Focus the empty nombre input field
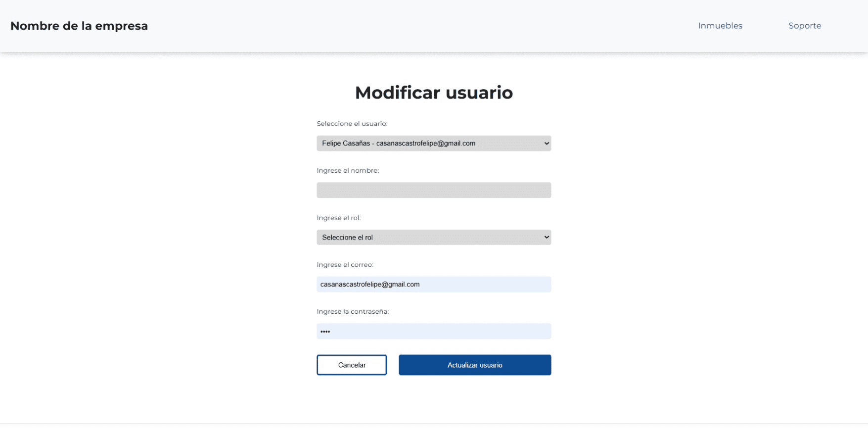Image resolution: width=868 pixels, height=433 pixels. 434,191
